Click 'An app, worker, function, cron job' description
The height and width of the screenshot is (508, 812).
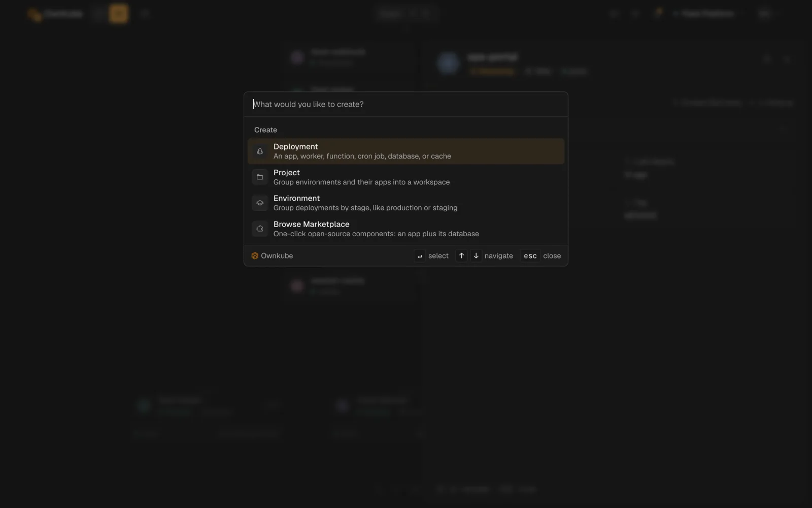[362, 156]
